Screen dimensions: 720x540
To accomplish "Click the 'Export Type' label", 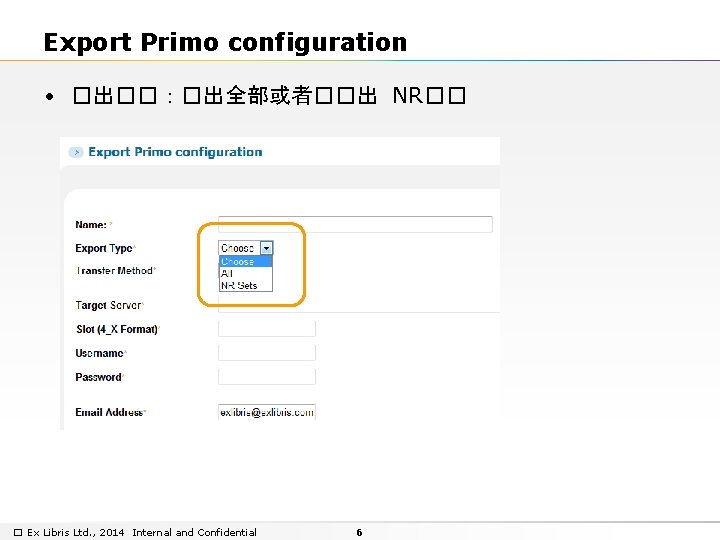I will coord(104,248).
